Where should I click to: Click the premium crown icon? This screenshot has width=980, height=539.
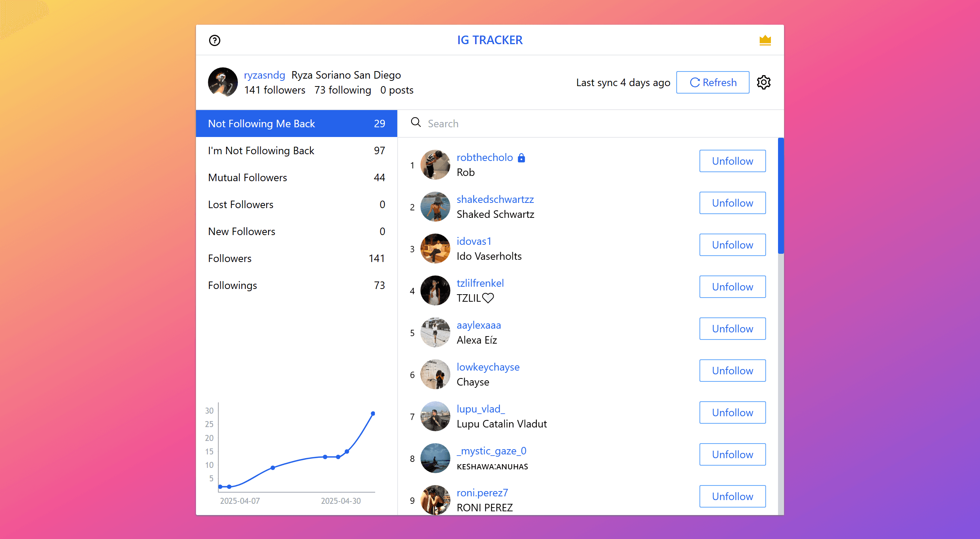click(765, 40)
